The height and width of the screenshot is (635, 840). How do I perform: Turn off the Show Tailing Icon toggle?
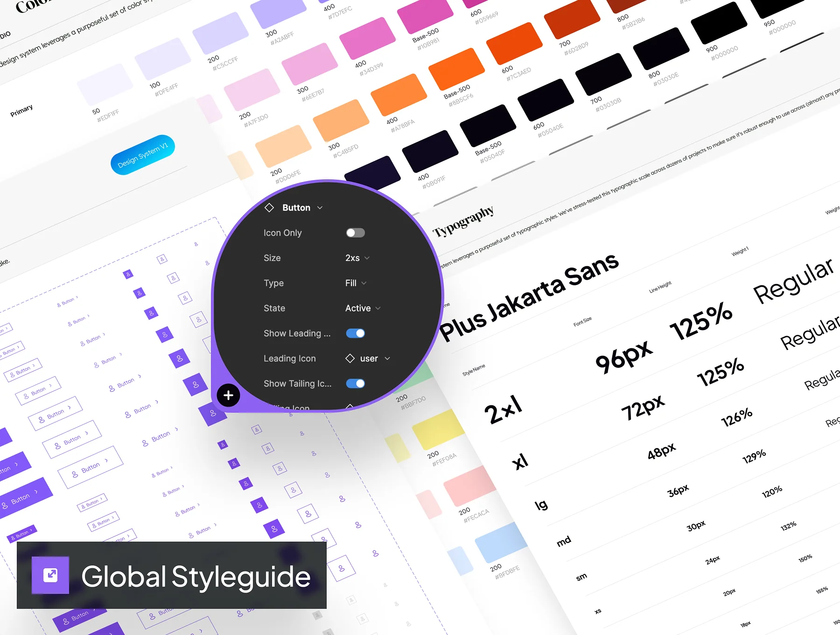pos(356,384)
